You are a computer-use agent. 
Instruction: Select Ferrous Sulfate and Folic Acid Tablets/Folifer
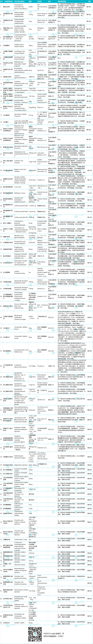click(21, 306)
